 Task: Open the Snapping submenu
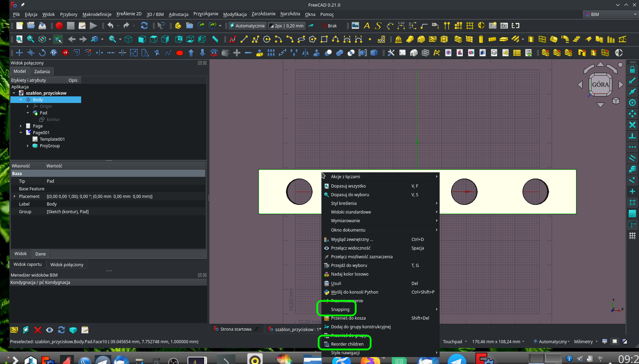[340, 309]
